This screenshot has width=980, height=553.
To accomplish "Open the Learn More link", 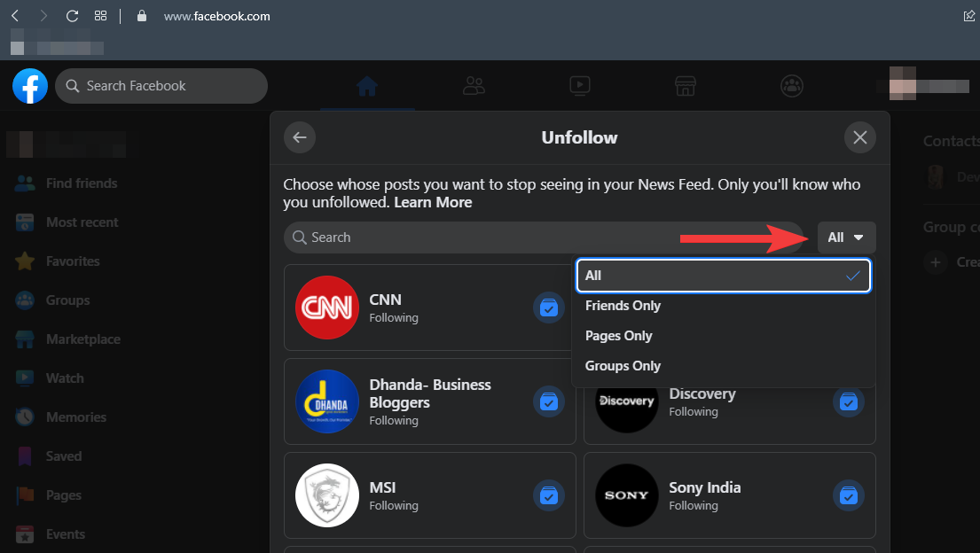I will pyautogui.click(x=433, y=203).
